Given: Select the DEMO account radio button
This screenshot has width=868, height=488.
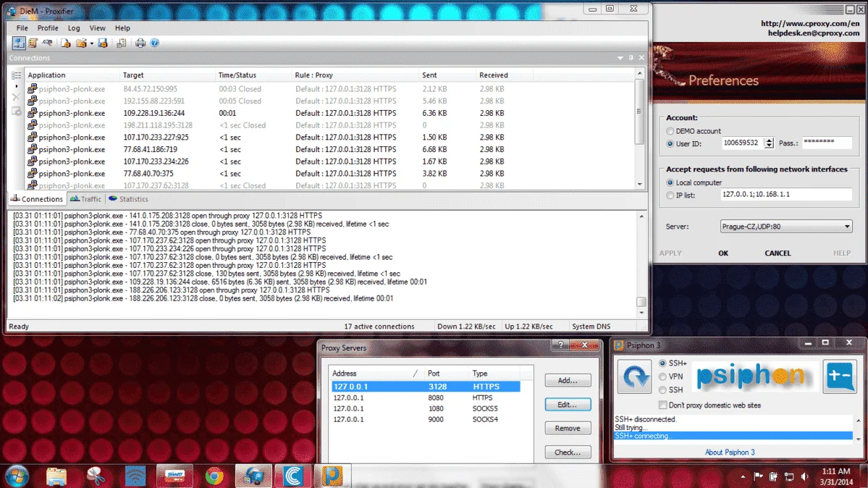Looking at the screenshot, I should tap(670, 131).
